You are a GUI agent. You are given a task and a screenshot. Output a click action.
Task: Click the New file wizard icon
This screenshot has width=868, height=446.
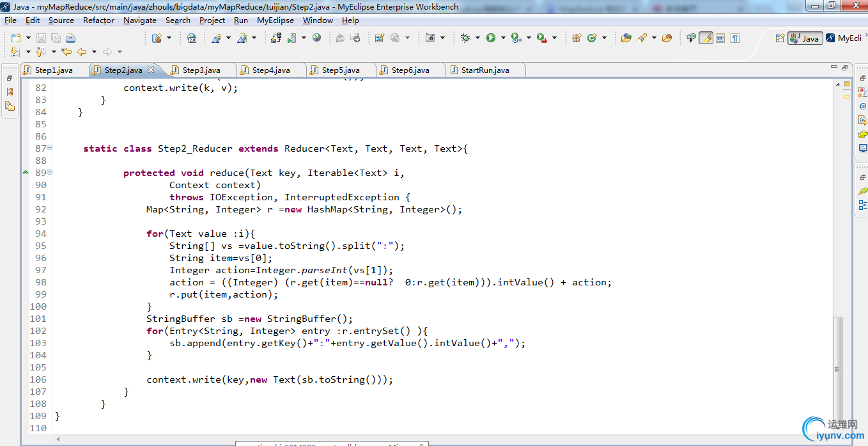tap(16, 38)
